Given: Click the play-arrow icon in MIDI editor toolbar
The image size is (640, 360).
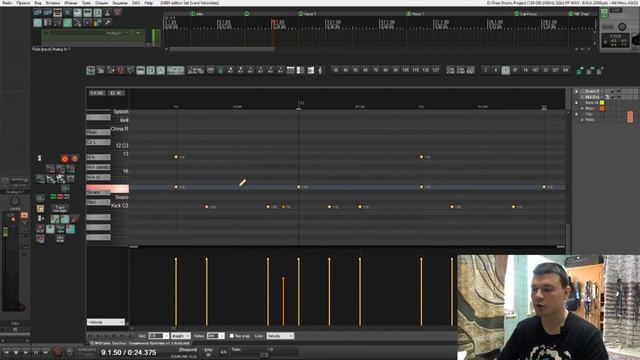Looking at the screenshot, I should point(151,71).
